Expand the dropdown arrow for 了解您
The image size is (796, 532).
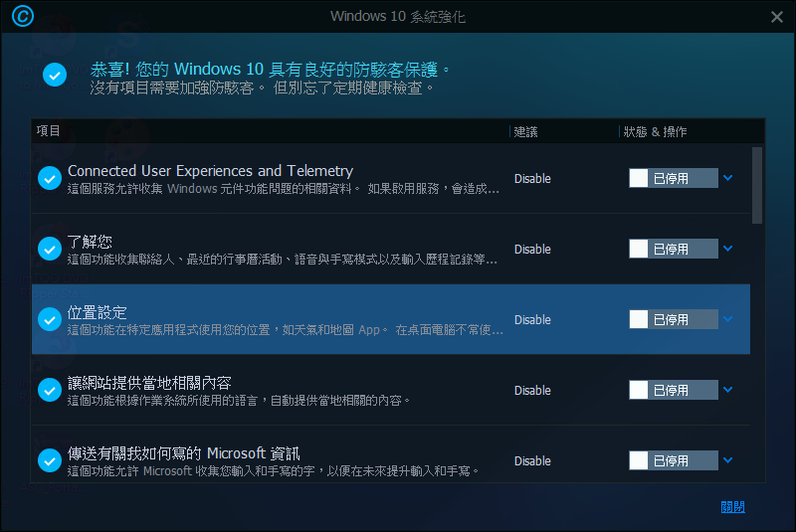click(727, 249)
